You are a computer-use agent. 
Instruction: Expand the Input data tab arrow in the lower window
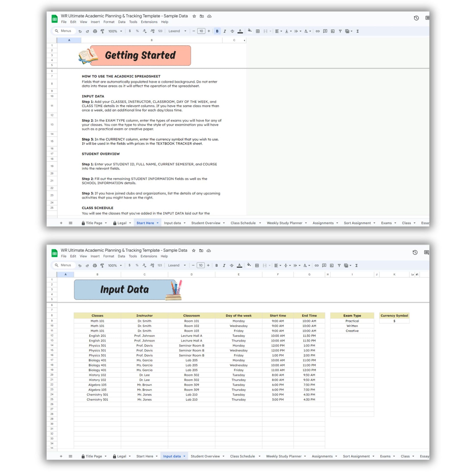(184, 456)
